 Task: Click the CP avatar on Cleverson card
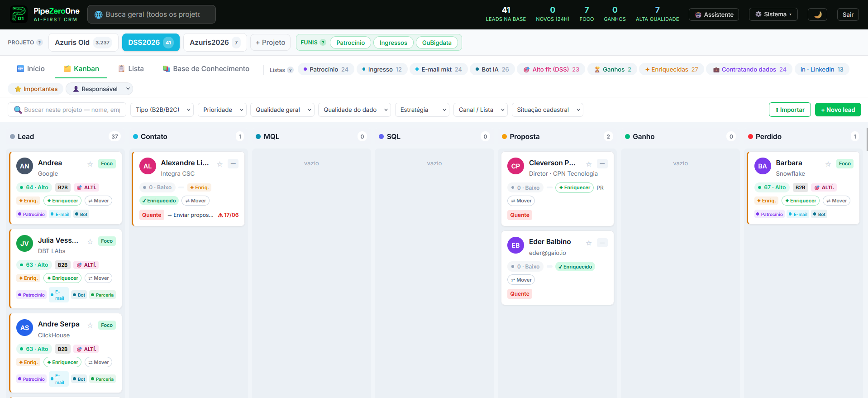515,166
